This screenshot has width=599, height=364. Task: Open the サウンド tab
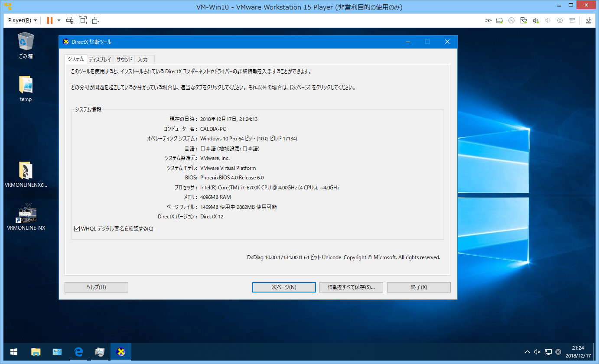tap(124, 60)
